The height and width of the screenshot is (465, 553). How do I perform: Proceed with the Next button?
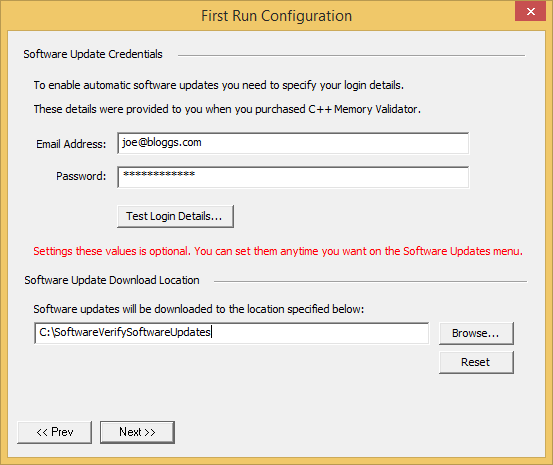tap(137, 432)
